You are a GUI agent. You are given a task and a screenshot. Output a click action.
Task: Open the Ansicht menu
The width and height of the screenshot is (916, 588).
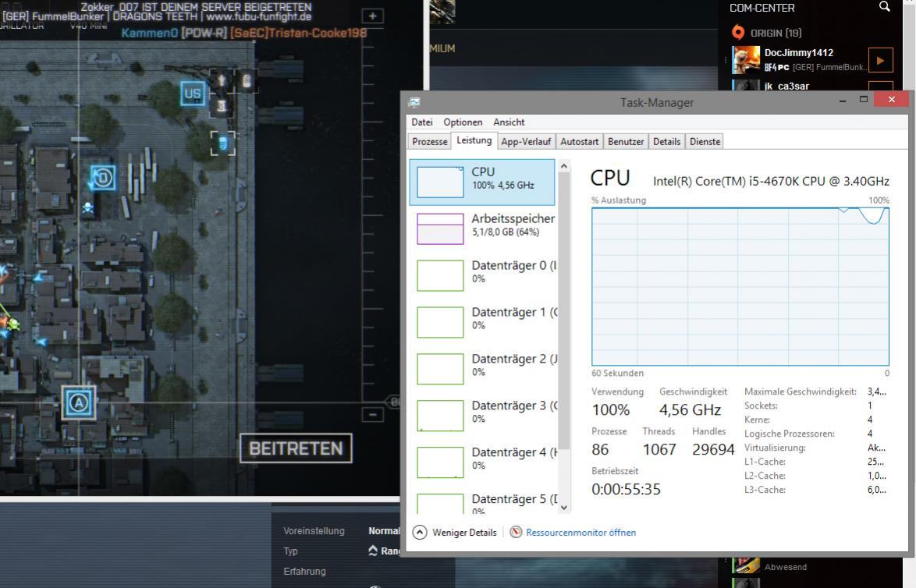509,122
